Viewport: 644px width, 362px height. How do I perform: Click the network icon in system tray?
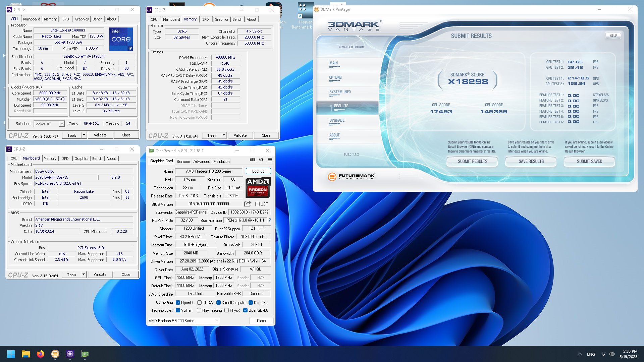(x=603, y=354)
